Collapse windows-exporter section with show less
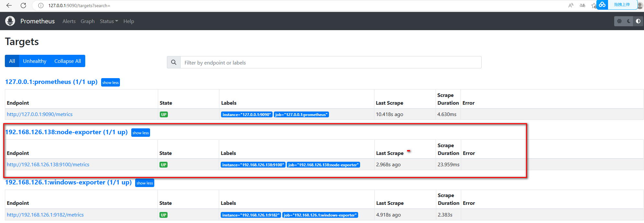 [x=145, y=183]
